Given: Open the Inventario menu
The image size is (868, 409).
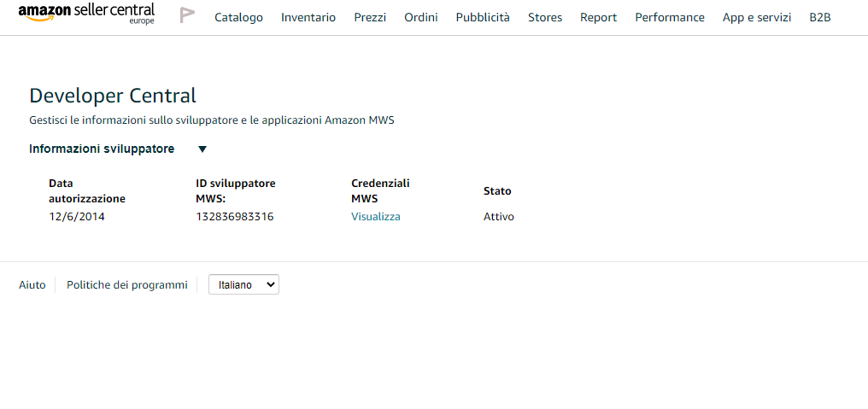Looking at the screenshot, I should pyautogui.click(x=308, y=17).
